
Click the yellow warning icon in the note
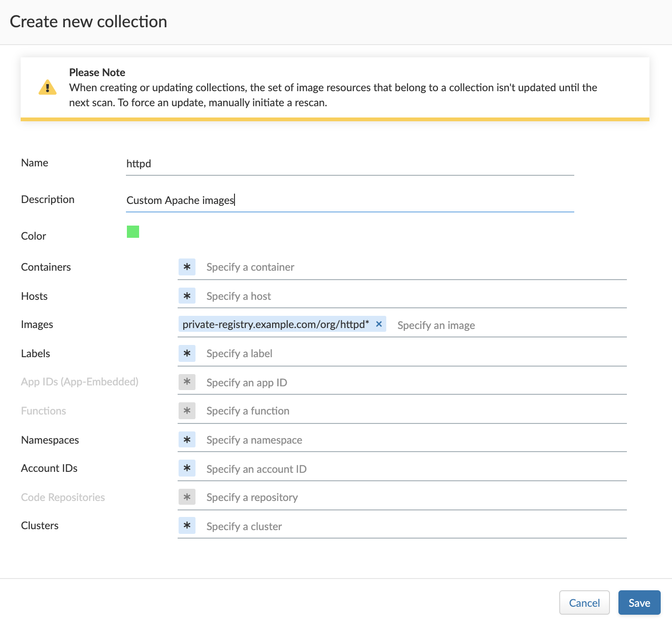47,87
